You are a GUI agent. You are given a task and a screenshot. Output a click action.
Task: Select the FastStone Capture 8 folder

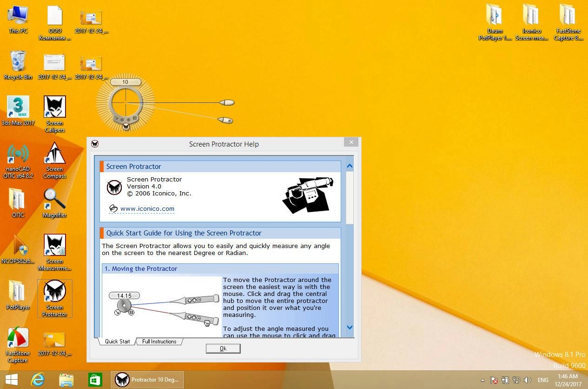(568, 22)
